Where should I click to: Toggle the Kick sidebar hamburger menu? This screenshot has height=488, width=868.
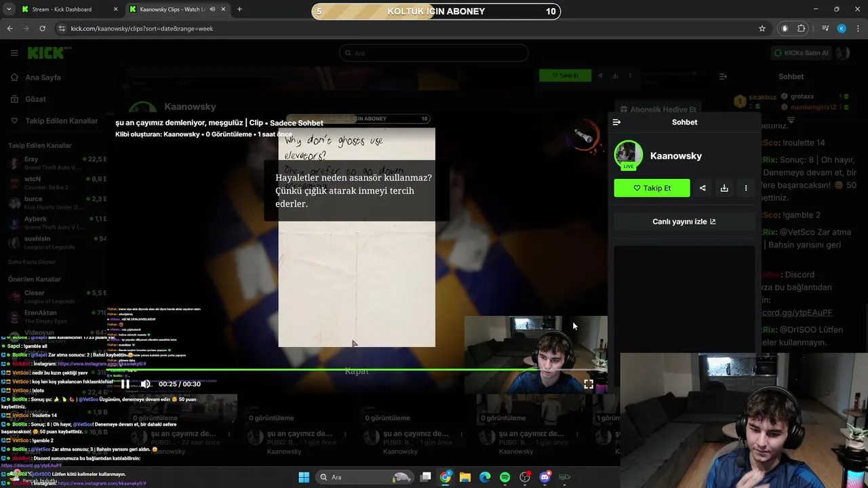(14, 53)
